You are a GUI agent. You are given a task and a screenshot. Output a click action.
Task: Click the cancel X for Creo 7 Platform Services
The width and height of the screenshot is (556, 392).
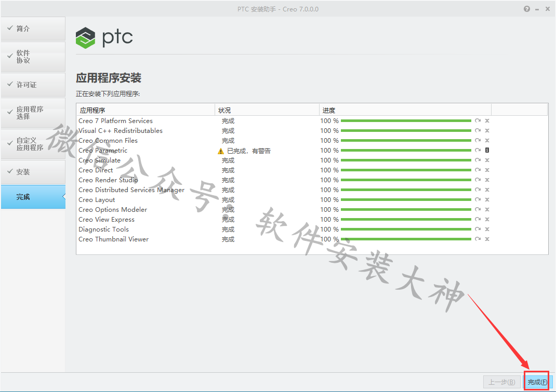[x=487, y=121]
